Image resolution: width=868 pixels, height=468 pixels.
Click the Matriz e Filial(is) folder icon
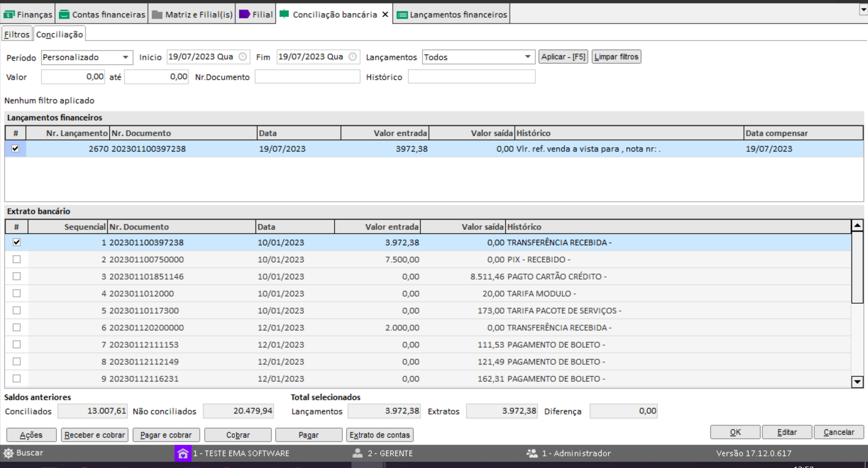[x=157, y=15]
